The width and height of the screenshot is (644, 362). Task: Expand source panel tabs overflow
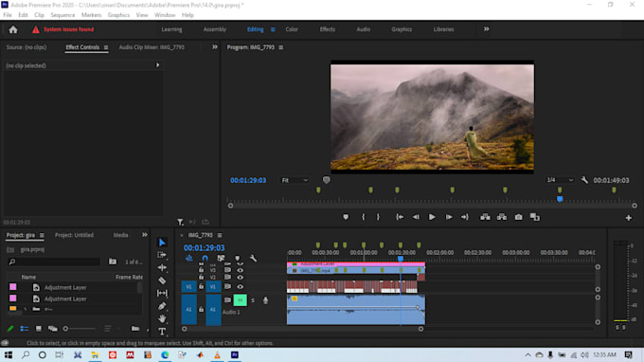click(x=214, y=47)
